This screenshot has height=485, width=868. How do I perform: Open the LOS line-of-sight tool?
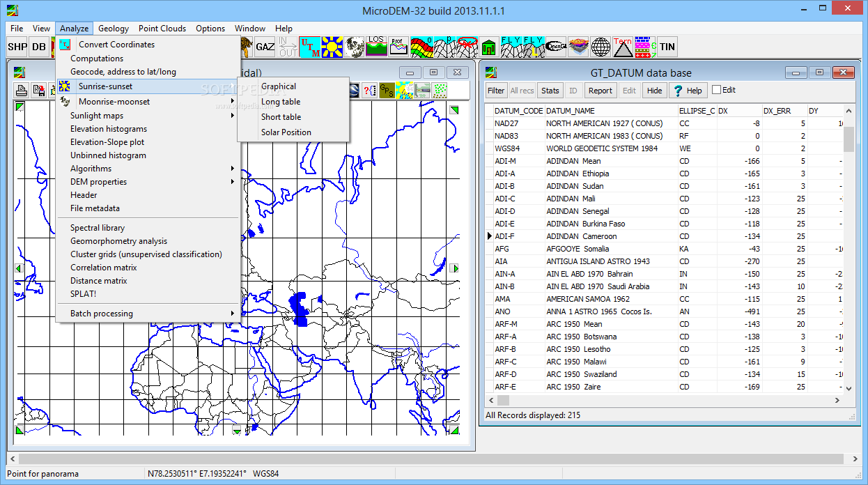(376, 47)
